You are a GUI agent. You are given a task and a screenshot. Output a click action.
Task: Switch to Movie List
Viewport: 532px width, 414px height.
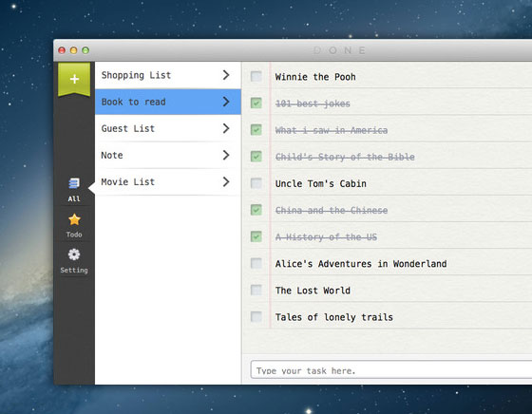pos(168,182)
